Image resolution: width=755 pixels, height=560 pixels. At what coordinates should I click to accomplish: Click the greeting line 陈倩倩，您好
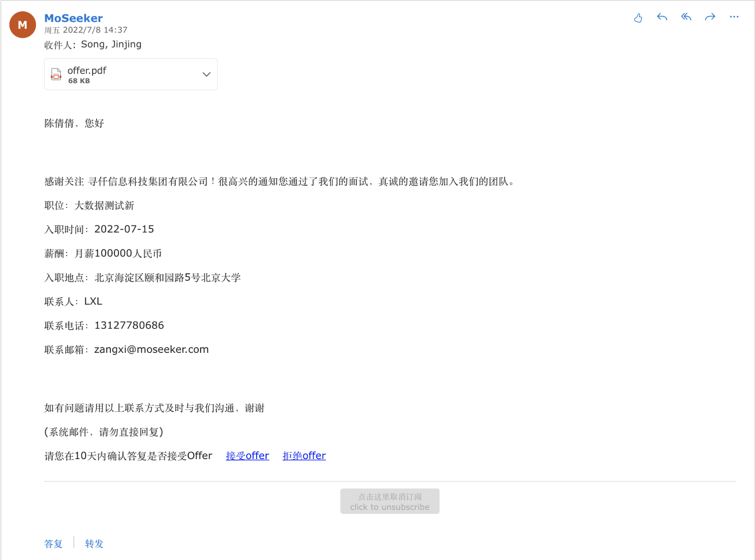point(74,123)
